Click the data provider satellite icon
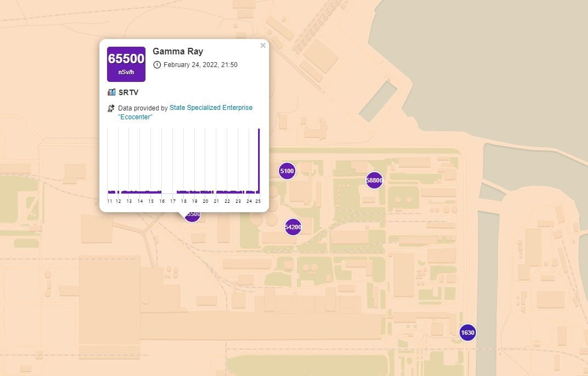This screenshot has width=588, height=376. click(x=111, y=108)
